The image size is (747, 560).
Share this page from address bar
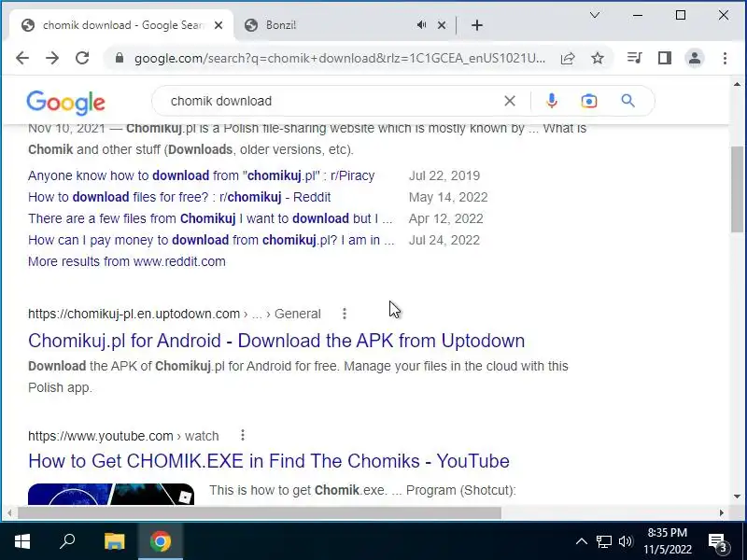pyautogui.click(x=568, y=58)
